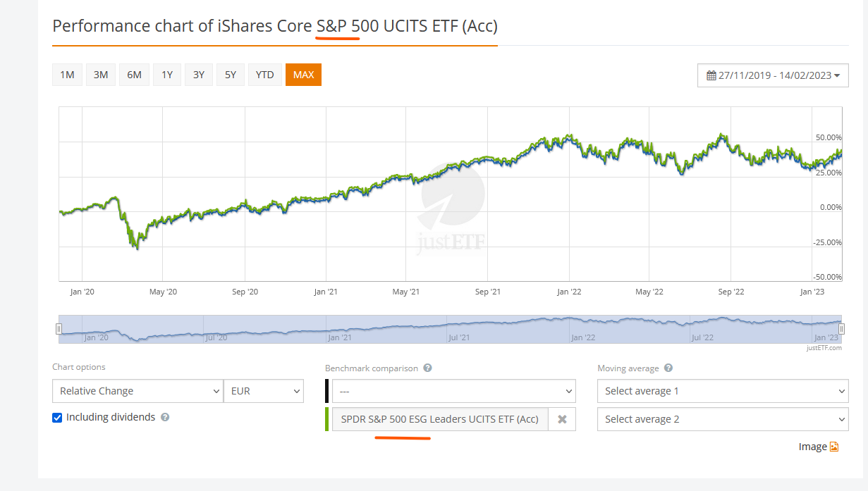This screenshot has height=491, width=868.
Task: Click the calendar icon in date range picker
Action: [711, 75]
